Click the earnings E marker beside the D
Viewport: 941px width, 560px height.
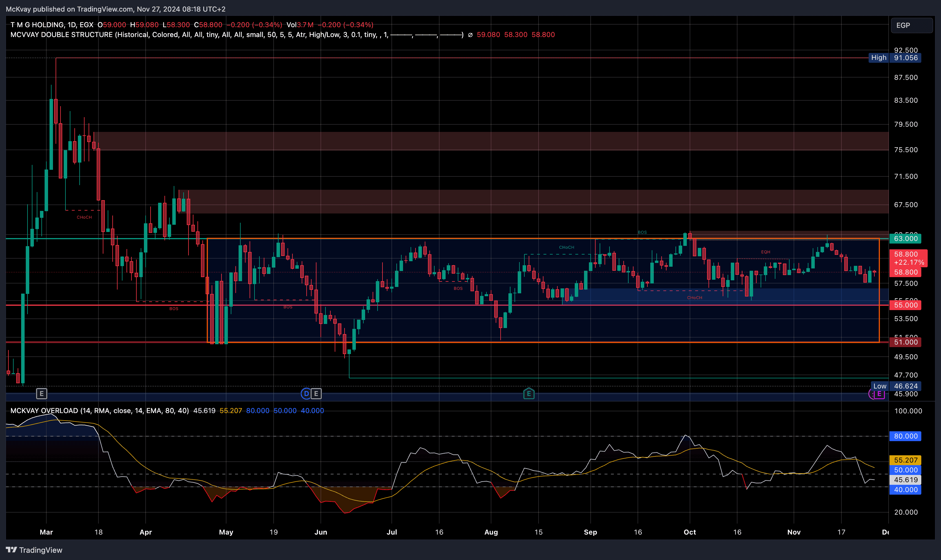(316, 394)
